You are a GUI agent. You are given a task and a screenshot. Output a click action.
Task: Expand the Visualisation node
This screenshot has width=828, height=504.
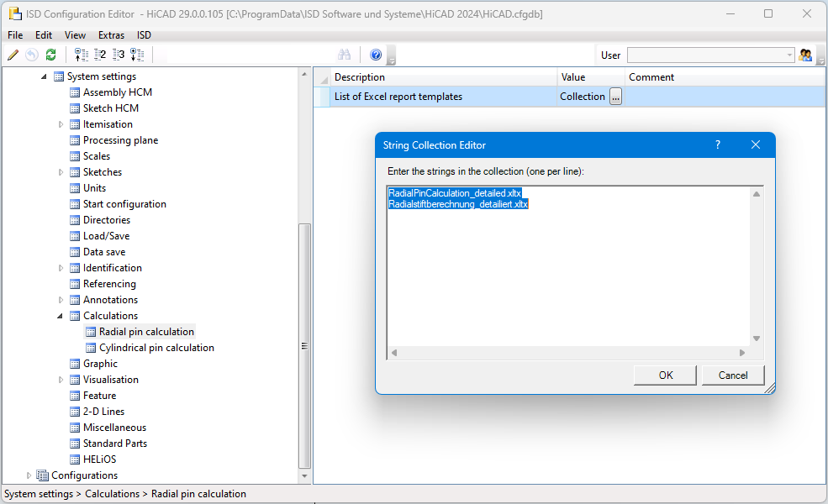61,380
